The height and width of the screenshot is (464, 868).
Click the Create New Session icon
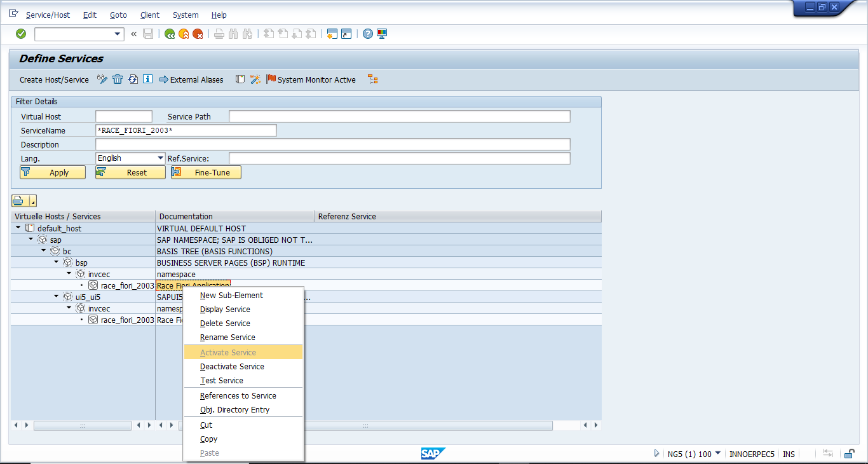click(x=332, y=34)
